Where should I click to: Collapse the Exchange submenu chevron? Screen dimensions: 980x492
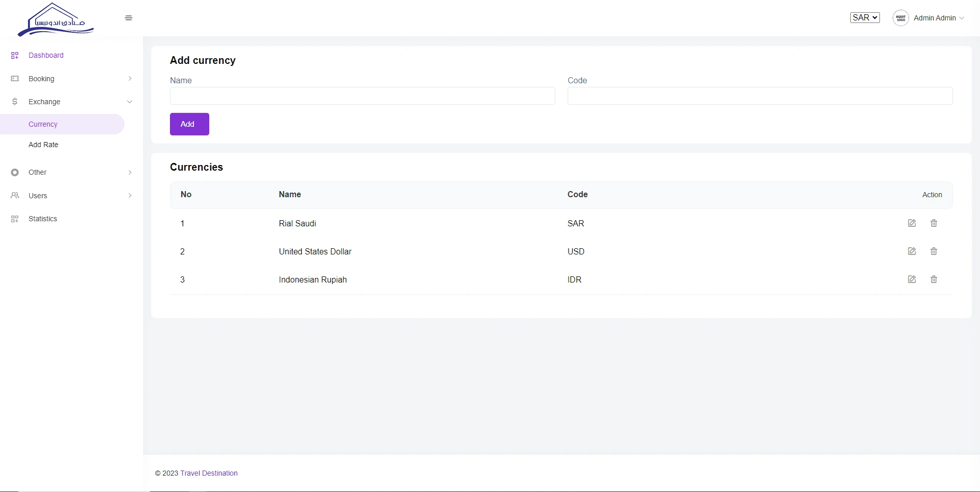(130, 102)
